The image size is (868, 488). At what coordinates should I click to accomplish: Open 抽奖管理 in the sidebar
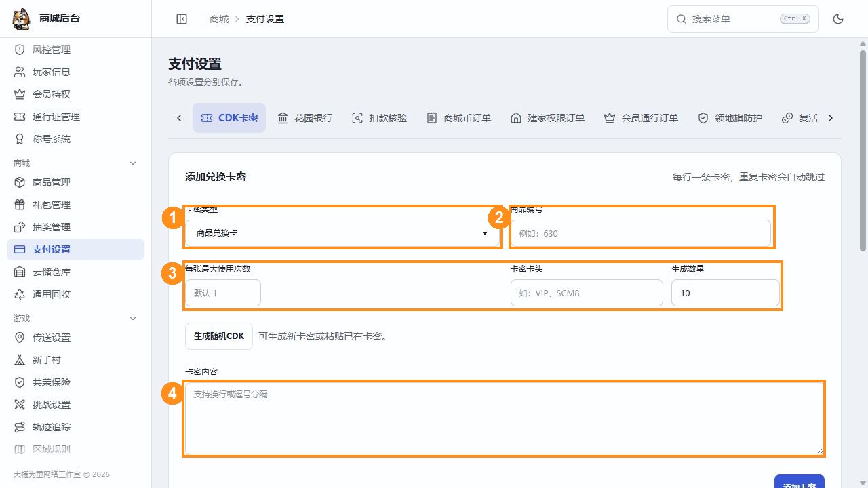pos(75,227)
